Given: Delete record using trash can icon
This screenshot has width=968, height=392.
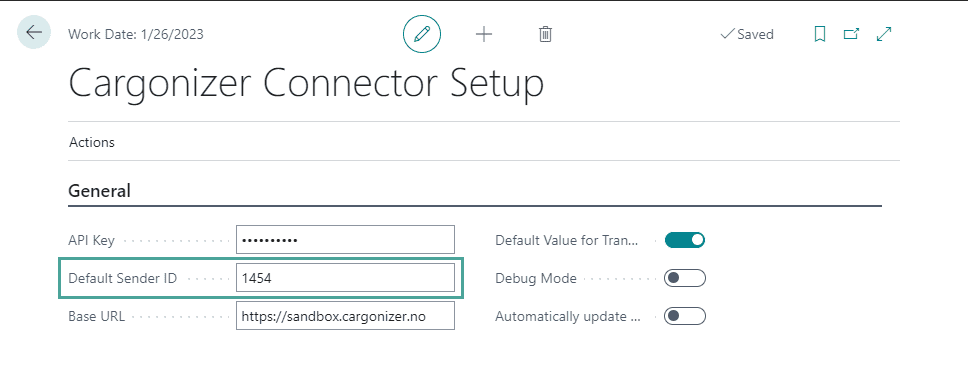Looking at the screenshot, I should pyautogui.click(x=545, y=34).
